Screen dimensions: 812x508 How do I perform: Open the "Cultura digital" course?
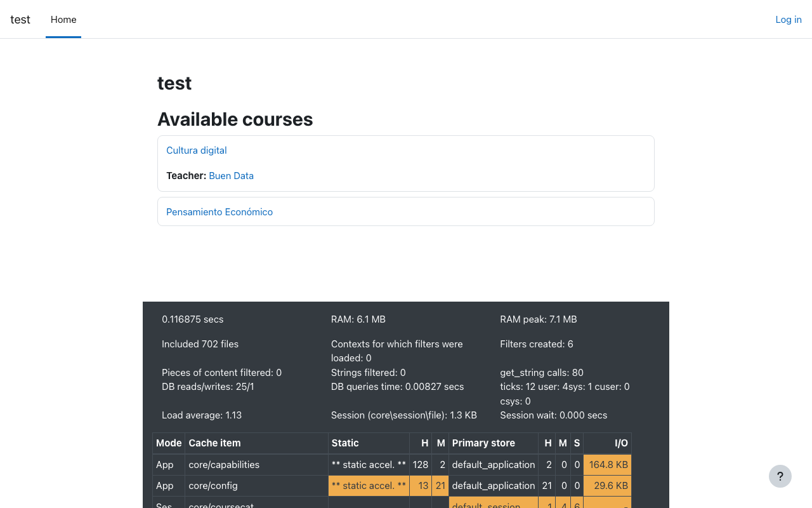click(x=196, y=150)
